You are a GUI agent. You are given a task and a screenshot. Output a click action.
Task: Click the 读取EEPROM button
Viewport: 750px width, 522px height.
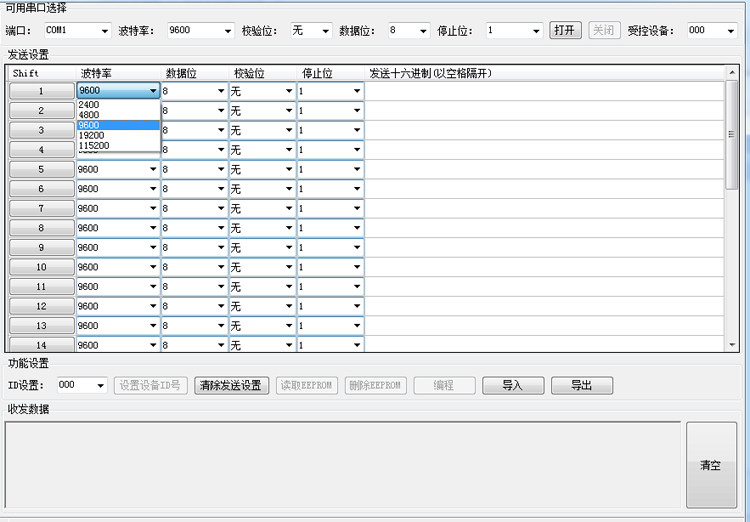[307, 385]
